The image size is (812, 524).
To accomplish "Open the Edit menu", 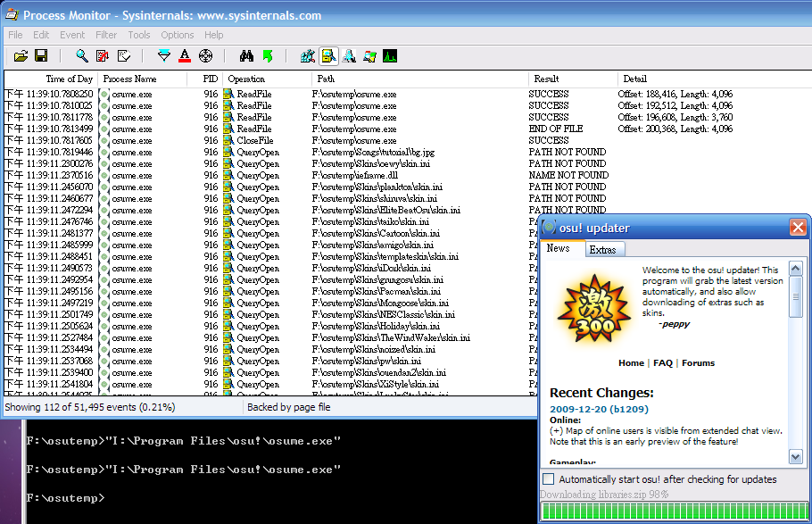I will coord(41,35).
